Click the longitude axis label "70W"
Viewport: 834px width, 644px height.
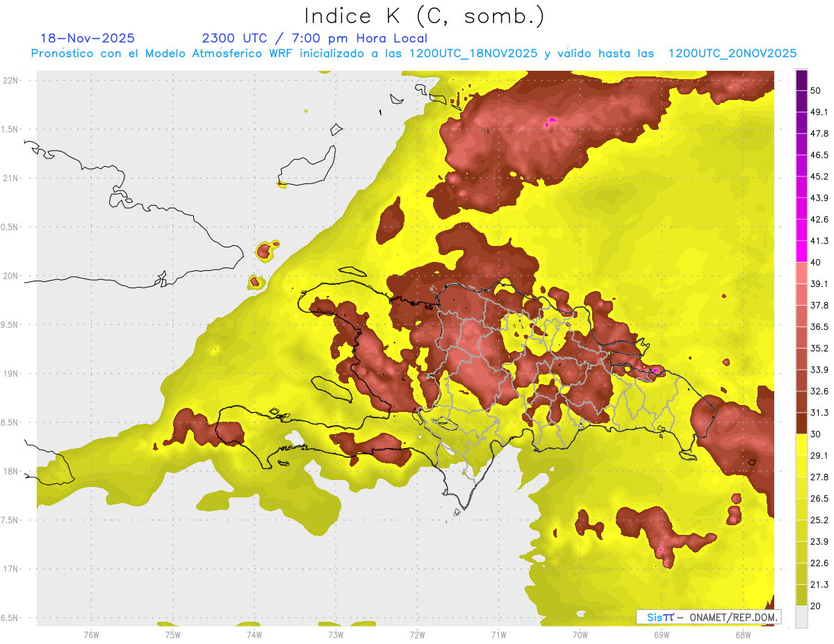pyautogui.click(x=580, y=634)
